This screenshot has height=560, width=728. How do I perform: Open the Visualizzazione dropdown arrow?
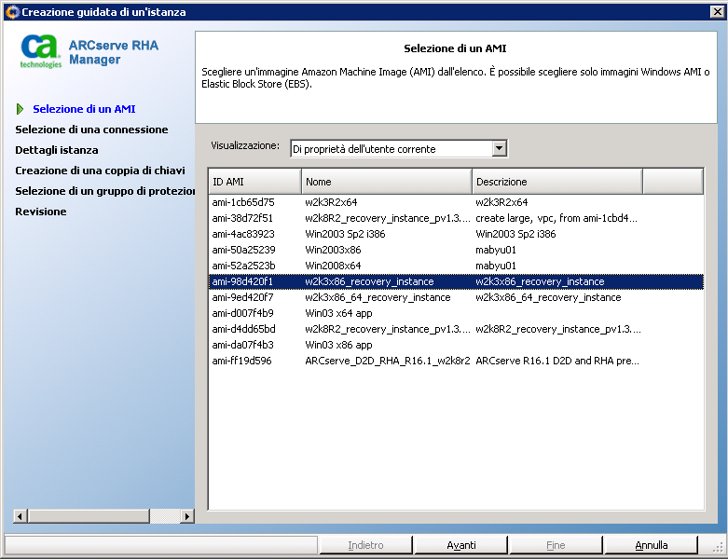(x=500, y=148)
